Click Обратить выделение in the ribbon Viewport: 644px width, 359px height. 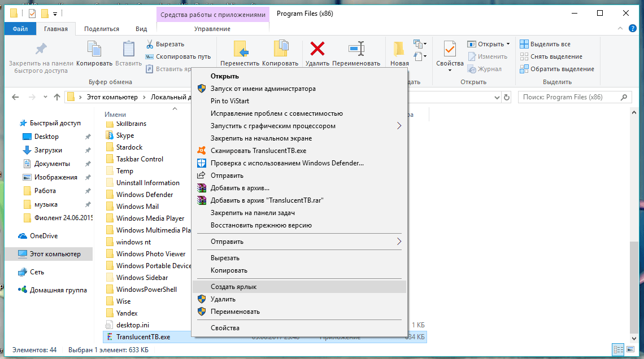tap(557, 69)
